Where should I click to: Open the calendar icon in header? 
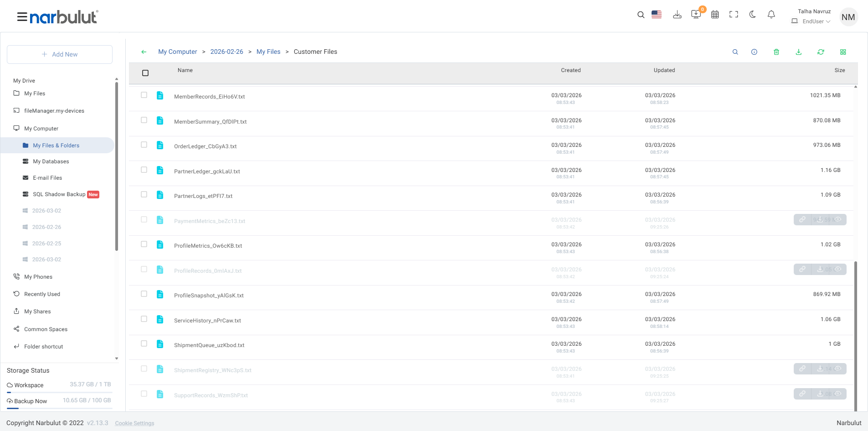(x=715, y=15)
